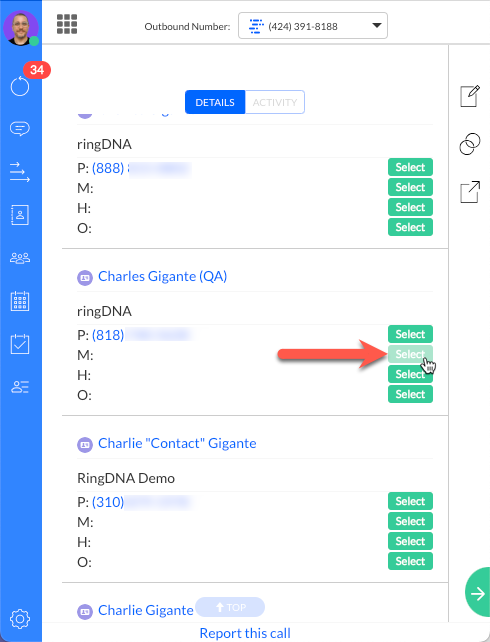Open the dial pad grid icon
Image resolution: width=490 pixels, height=642 pixels.
67,24
